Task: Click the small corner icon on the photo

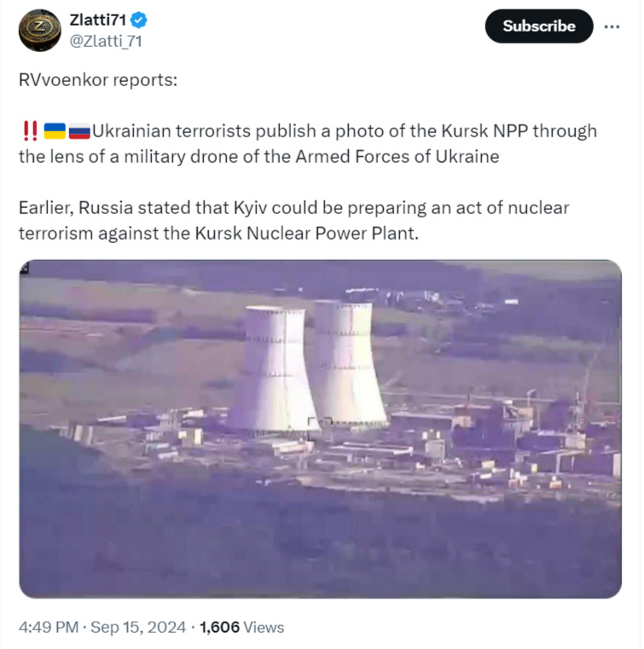Action: pyautogui.click(x=25, y=268)
